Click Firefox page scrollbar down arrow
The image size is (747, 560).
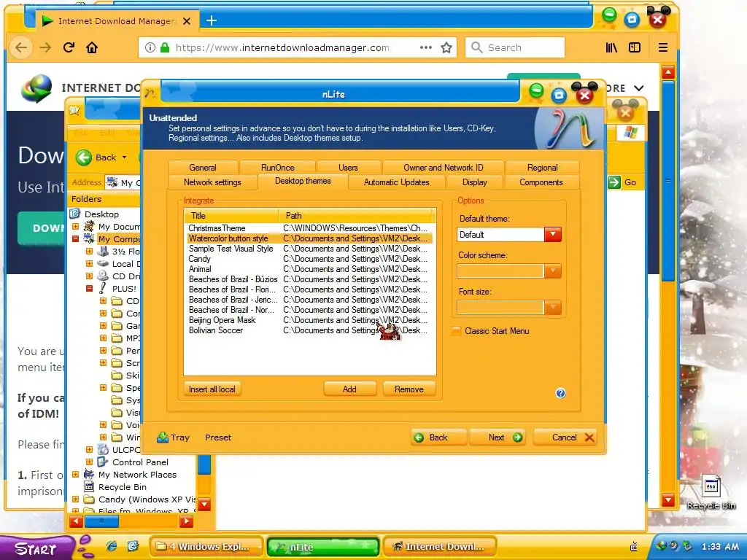pos(668,500)
